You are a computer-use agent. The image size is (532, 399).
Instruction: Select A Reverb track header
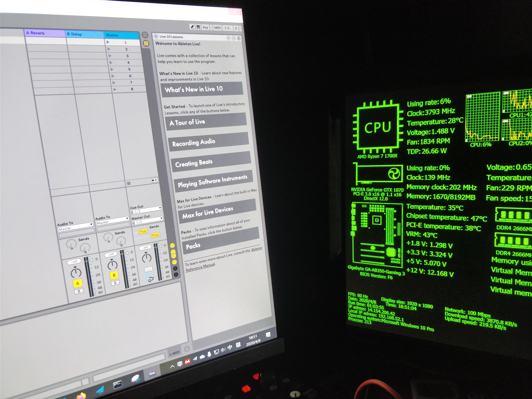pos(44,33)
